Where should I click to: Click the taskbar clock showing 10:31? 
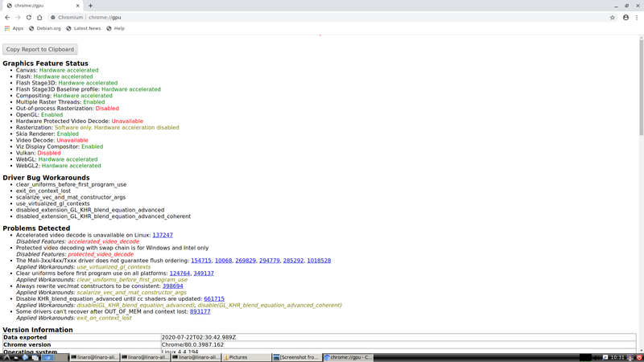[617, 358]
